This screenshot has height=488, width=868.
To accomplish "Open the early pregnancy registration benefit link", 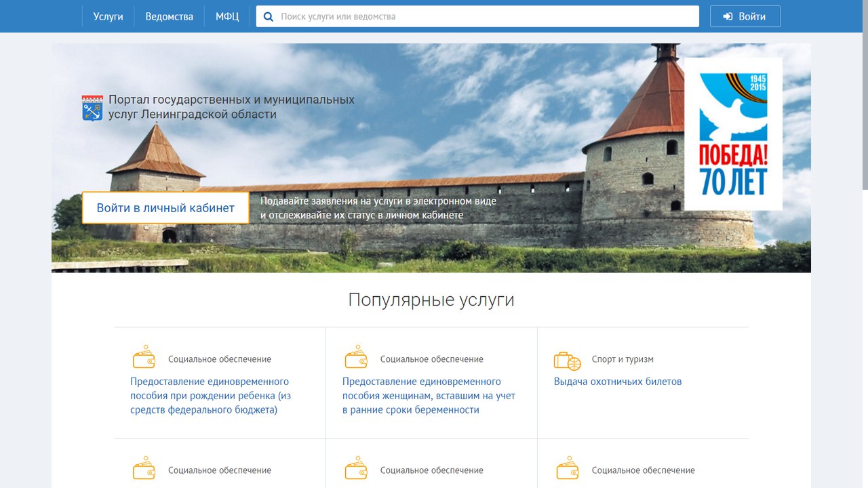I will pos(428,396).
